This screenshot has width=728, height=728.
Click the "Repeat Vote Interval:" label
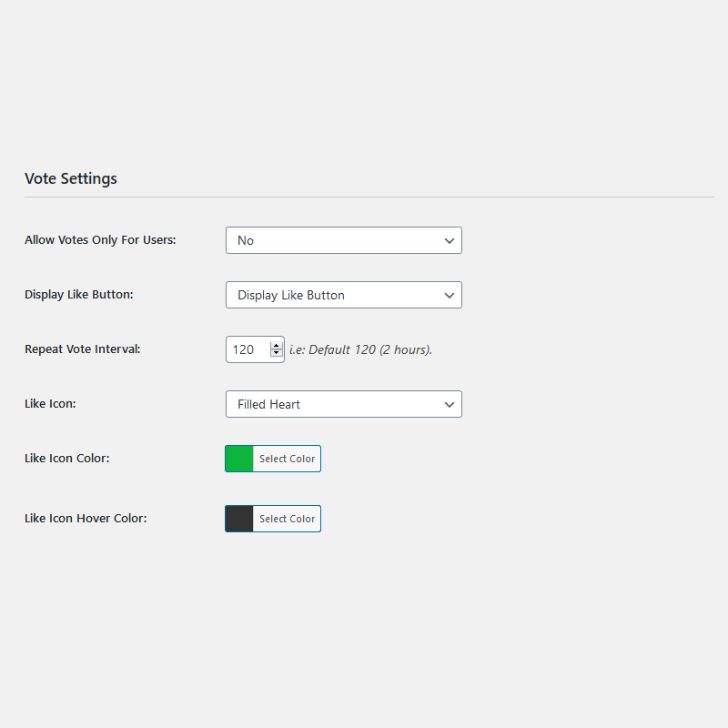pyautogui.click(x=83, y=349)
